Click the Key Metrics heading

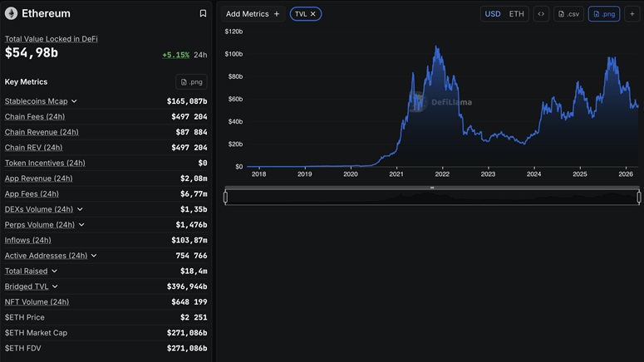[26, 82]
